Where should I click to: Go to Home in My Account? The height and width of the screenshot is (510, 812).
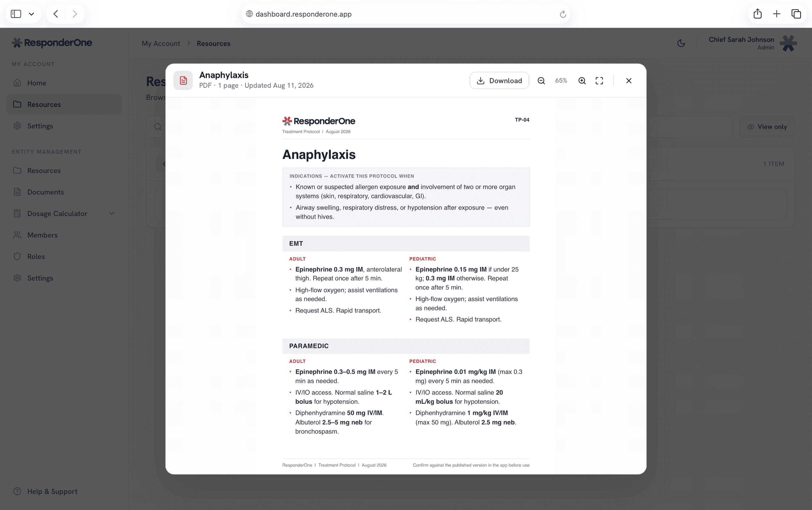(64, 83)
